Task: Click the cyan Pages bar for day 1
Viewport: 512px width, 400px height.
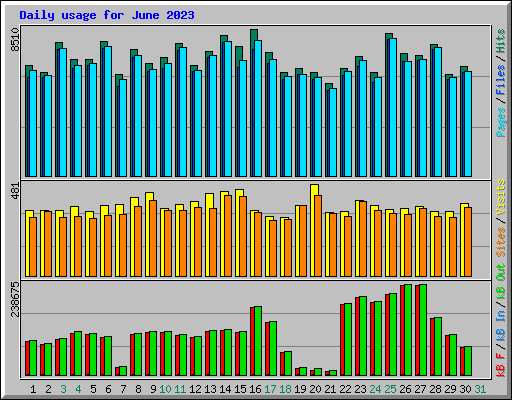Action: click(33, 123)
